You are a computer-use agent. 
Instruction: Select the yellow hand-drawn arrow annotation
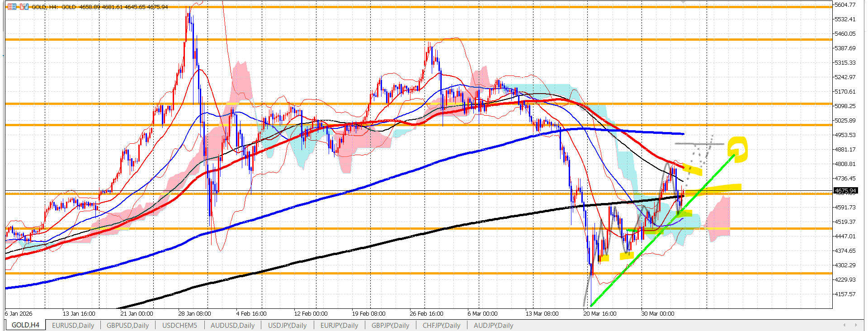coord(738,148)
